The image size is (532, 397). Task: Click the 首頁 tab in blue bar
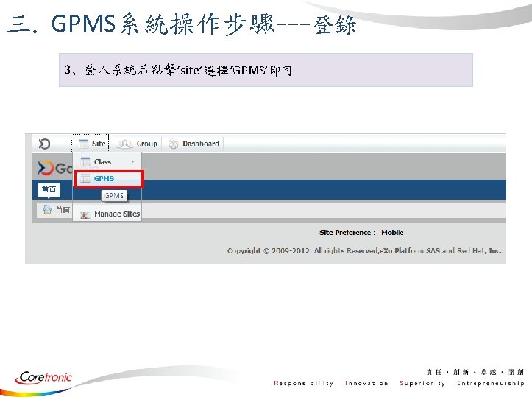49,189
